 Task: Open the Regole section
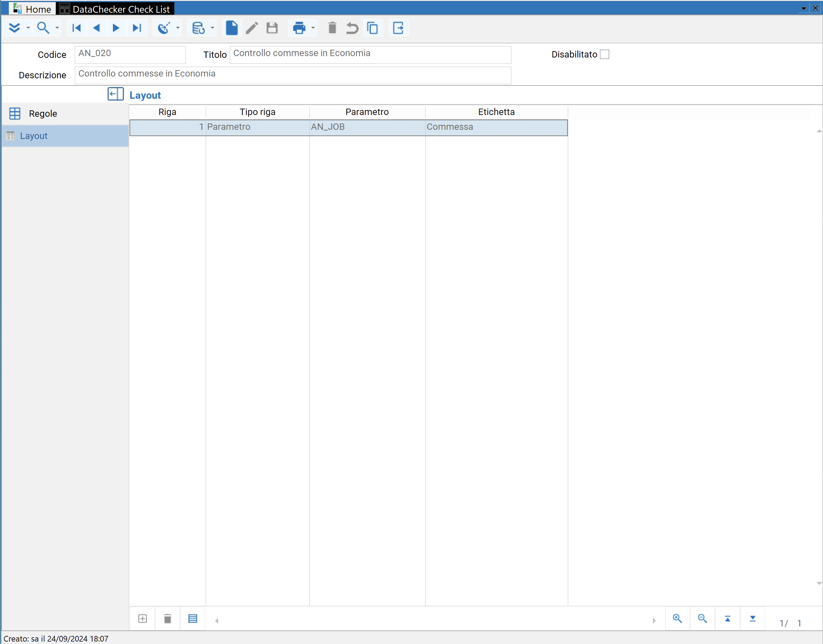(x=65, y=114)
